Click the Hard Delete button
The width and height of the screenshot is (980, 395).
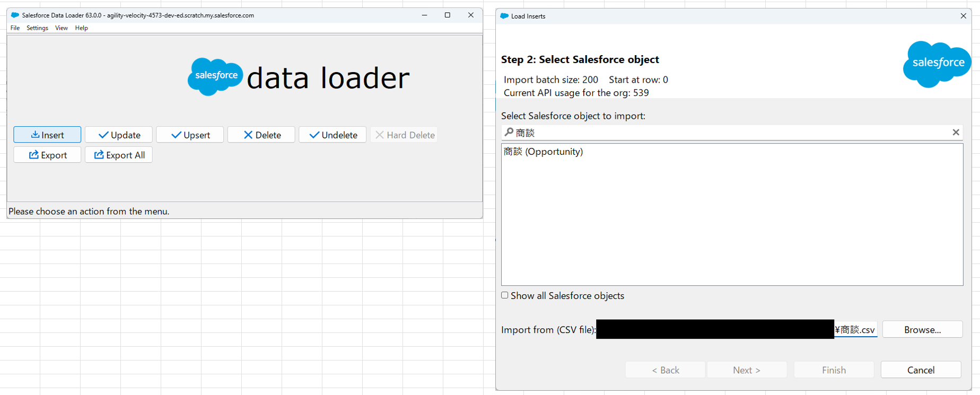404,135
